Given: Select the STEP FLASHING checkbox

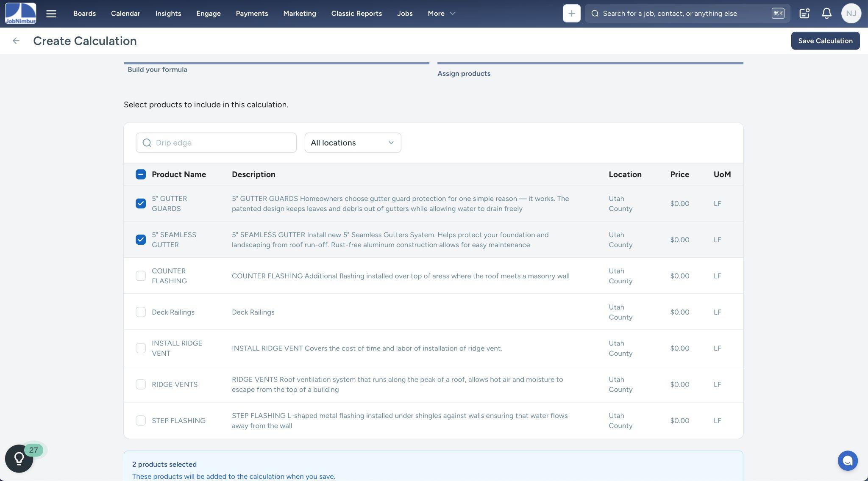Looking at the screenshot, I should [141, 420].
